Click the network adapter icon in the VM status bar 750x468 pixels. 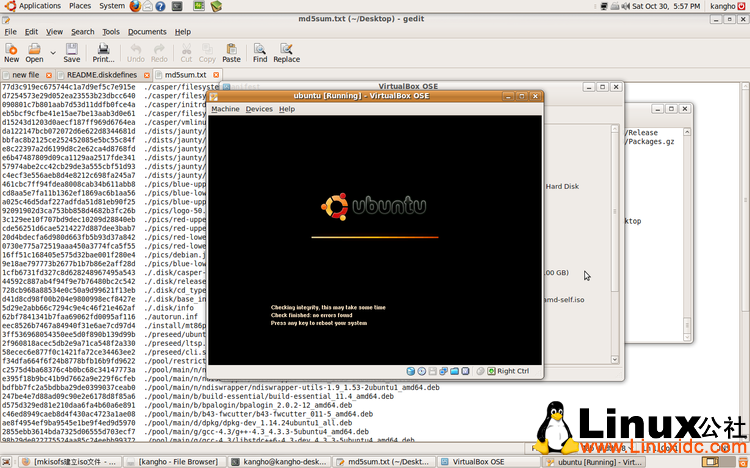443,371
